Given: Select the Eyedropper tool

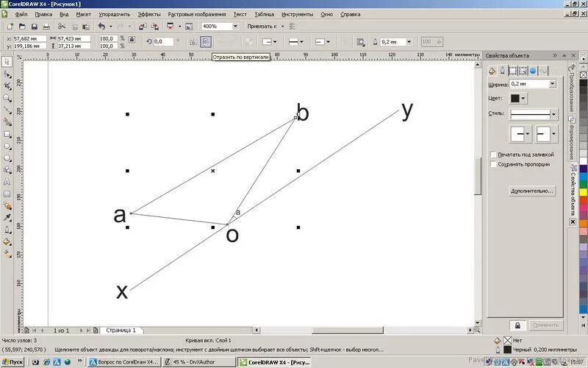Looking at the screenshot, I should coord(7,218).
